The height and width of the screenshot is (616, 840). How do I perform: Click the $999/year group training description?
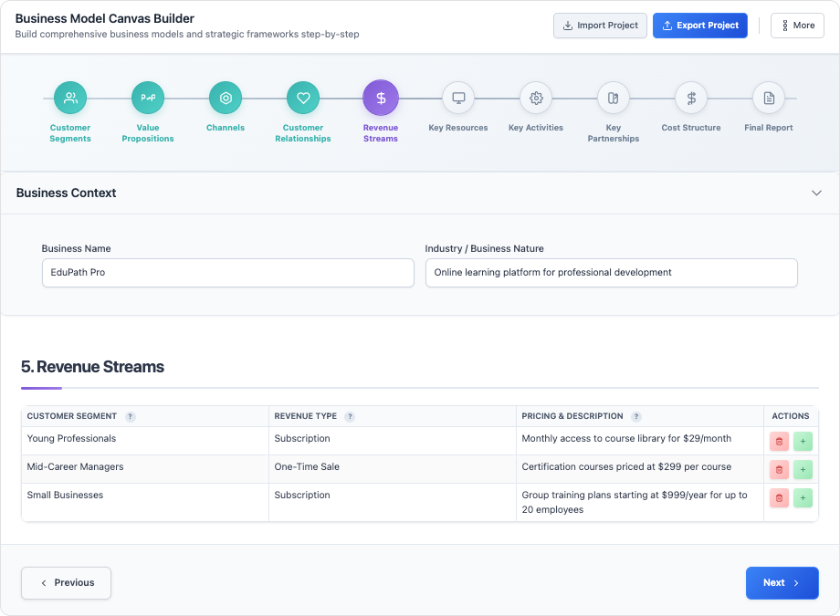640,503
